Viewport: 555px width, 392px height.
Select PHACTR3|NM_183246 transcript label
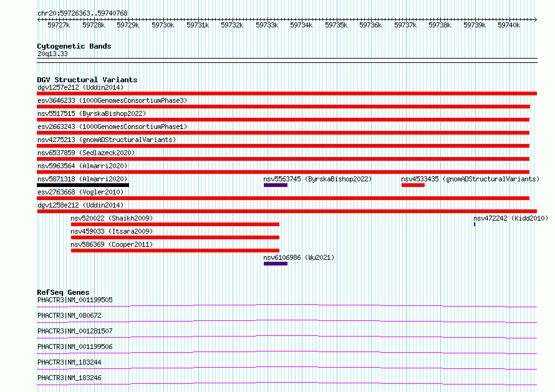(x=69, y=378)
